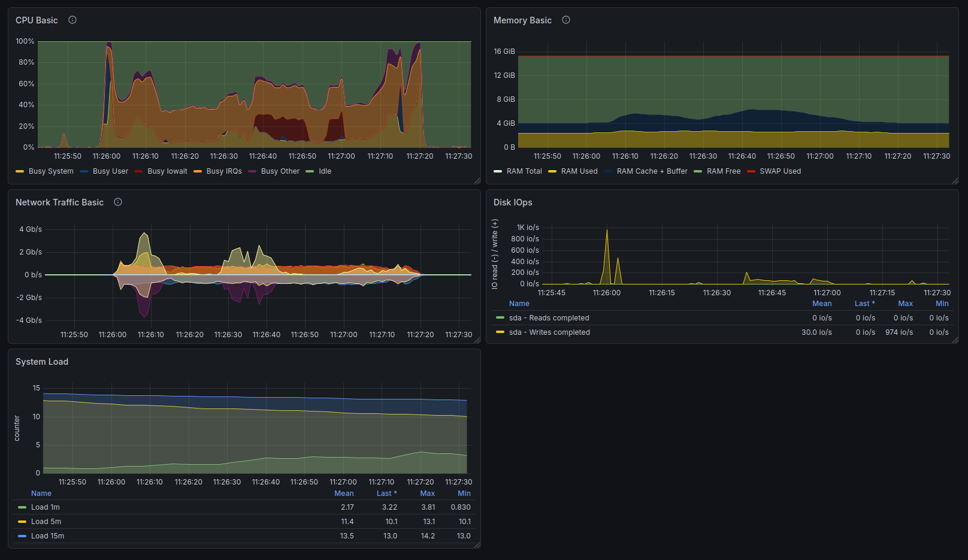Viewport: 968px width, 560px height.
Task: Grab System Load panel resize handle
Action: (477, 545)
